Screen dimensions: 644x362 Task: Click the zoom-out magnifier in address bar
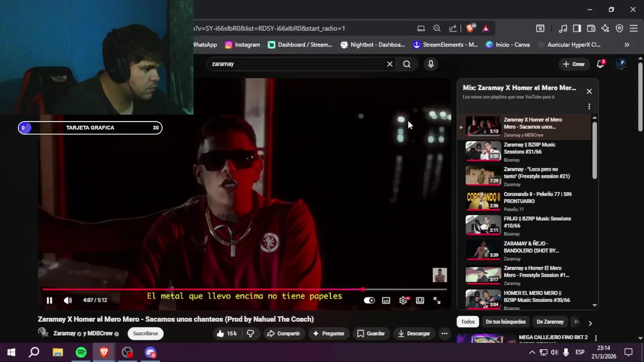437,28
